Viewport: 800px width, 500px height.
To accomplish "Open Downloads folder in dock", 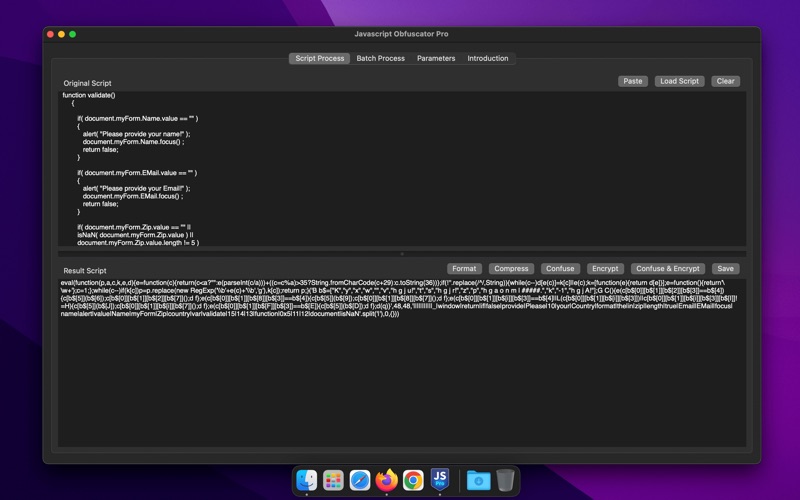I will 479,480.
